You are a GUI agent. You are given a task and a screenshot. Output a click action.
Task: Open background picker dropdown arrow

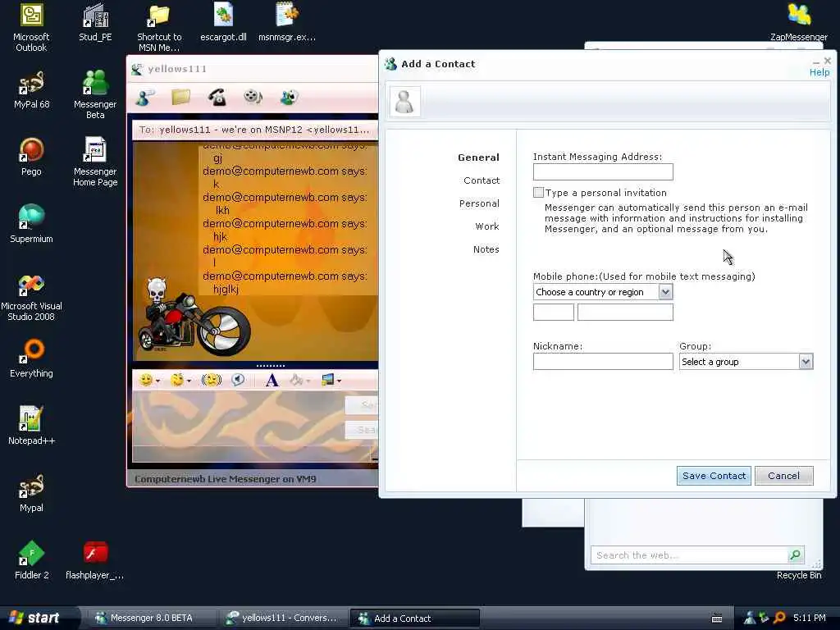click(339, 381)
